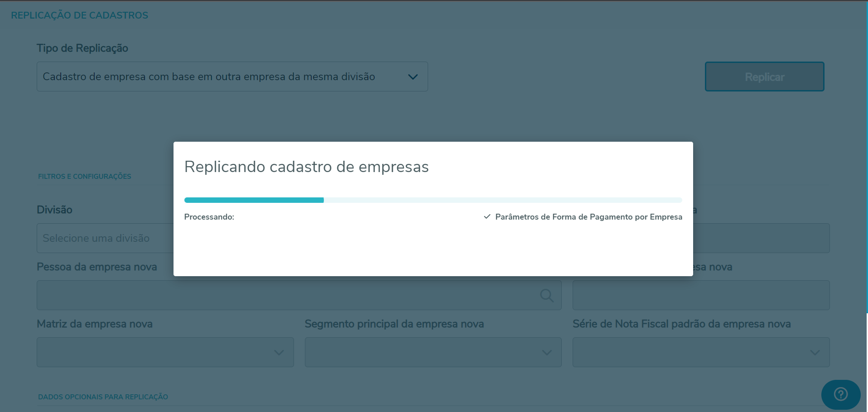The height and width of the screenshot is (412, 868).
Task: Click the magnifier in Pessoa da empresa nova
Action: point(546,296)
